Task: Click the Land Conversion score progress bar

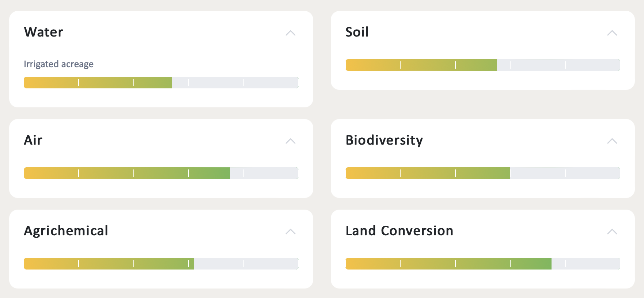Action: 483,264
